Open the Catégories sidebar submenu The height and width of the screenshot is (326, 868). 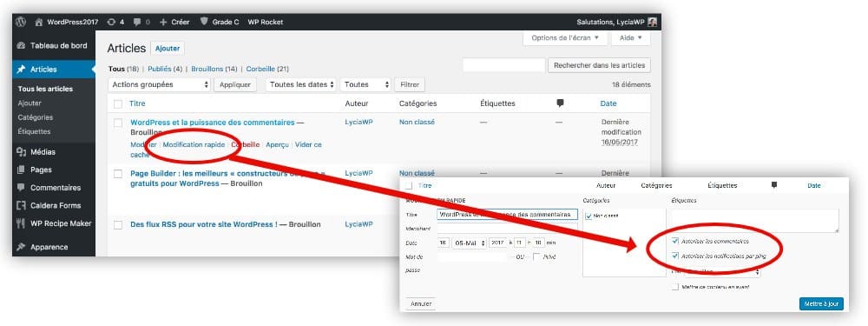click(x=35, y=117)
